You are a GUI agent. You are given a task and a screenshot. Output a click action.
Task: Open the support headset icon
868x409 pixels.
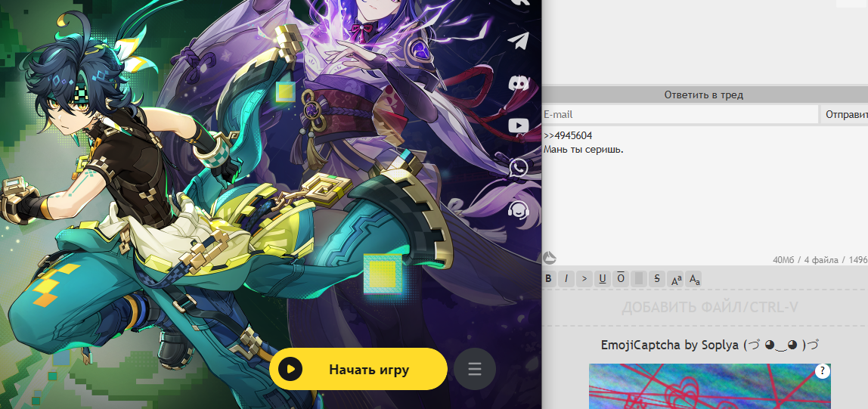518,209
